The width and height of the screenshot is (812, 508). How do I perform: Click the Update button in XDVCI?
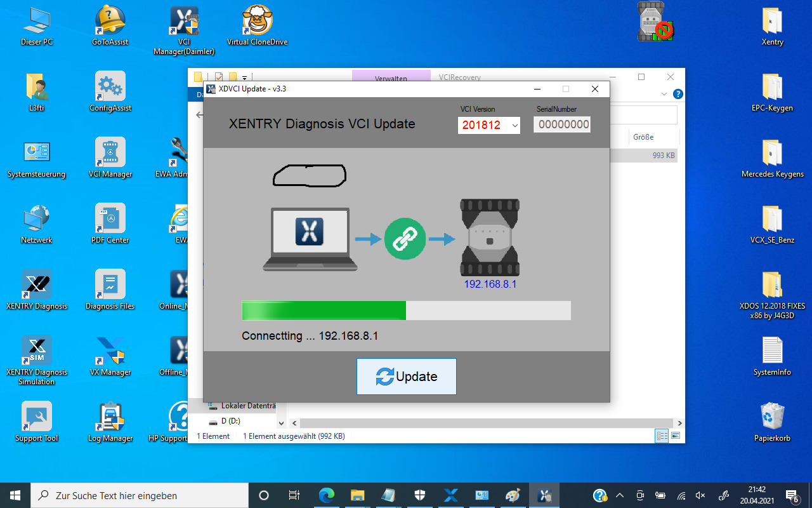pyautogui.click(x=406, y=376)
